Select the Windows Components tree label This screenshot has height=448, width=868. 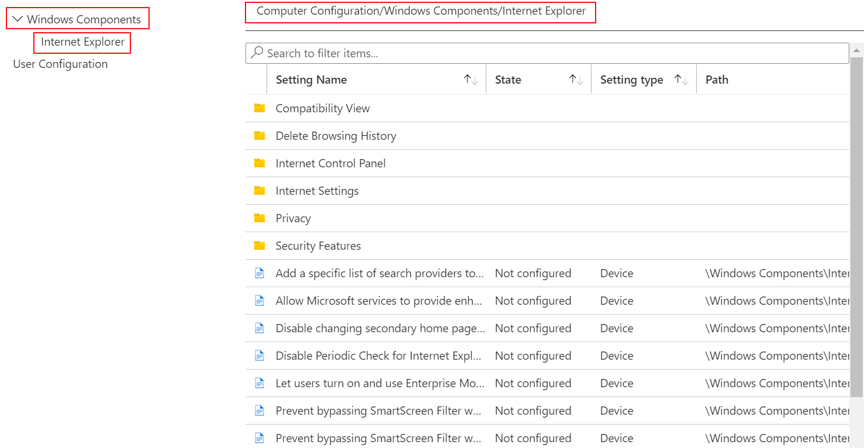point(84,19)
